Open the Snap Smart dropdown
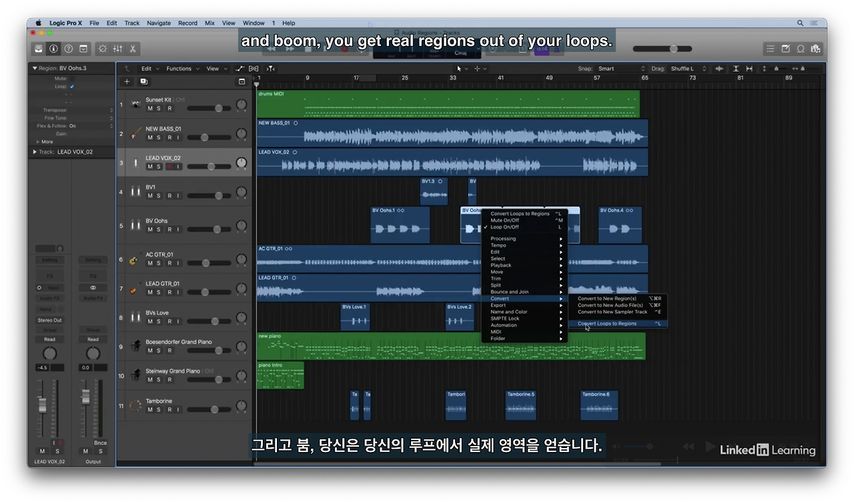The height and width of the screenshot is (504, 854). coord(621,69)
